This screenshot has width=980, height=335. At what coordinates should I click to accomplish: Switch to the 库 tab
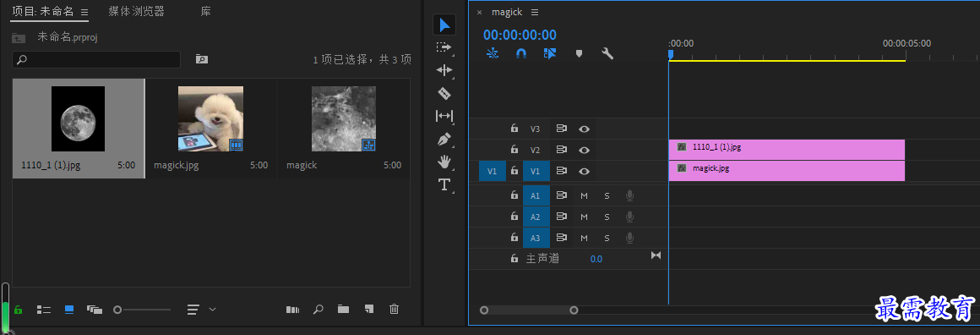205,11
